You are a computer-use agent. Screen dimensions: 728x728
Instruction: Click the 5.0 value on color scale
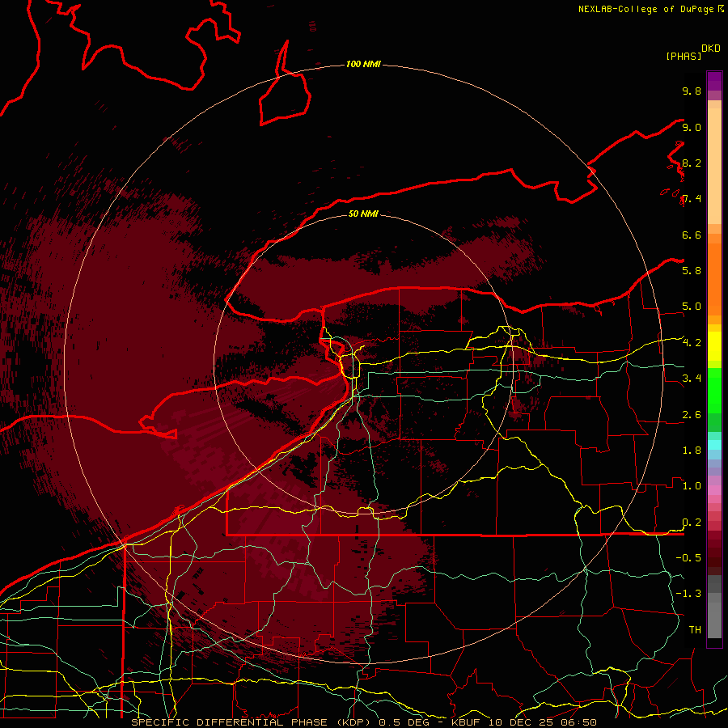click(x=692, y=307)
